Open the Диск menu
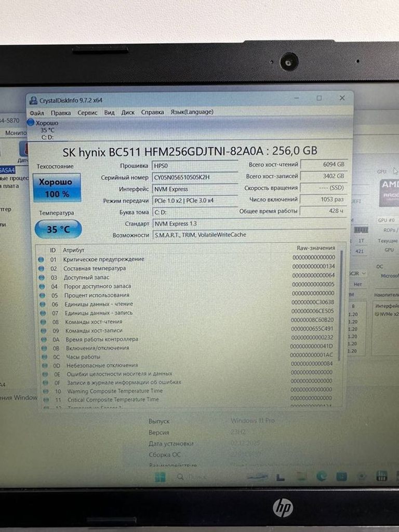This screenshot has height=532, width=399. click(x=128, y=112)
